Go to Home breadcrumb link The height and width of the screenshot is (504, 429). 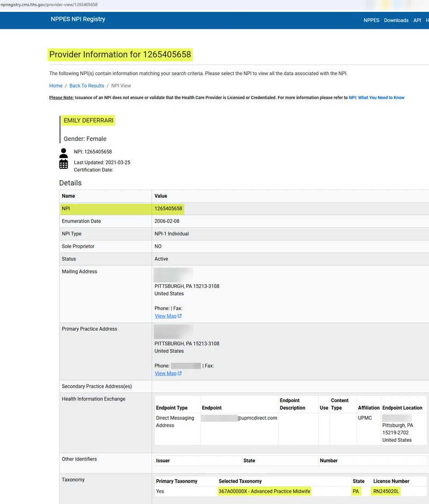tap(56, 86)
